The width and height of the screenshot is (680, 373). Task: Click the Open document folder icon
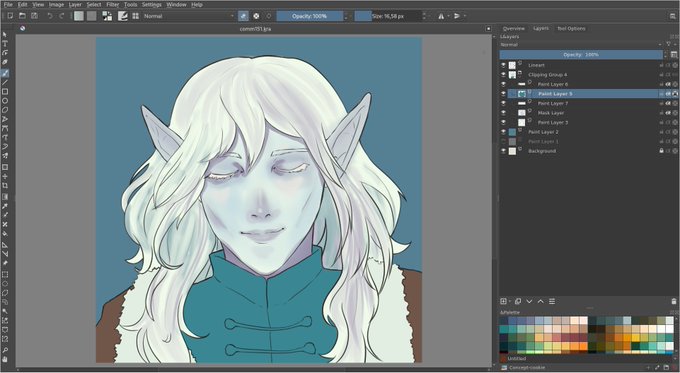point(22,16)
